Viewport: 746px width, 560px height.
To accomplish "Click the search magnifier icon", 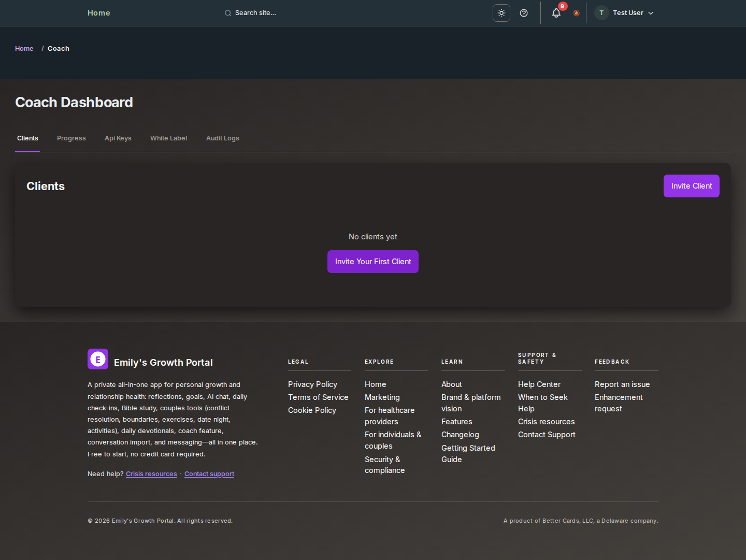I will click(x=228, y=13).
